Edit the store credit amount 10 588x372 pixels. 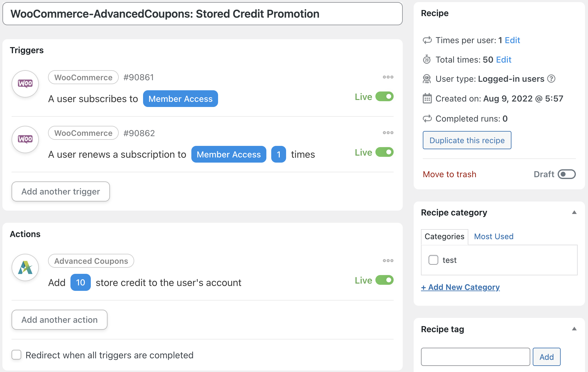click(80, 283)
